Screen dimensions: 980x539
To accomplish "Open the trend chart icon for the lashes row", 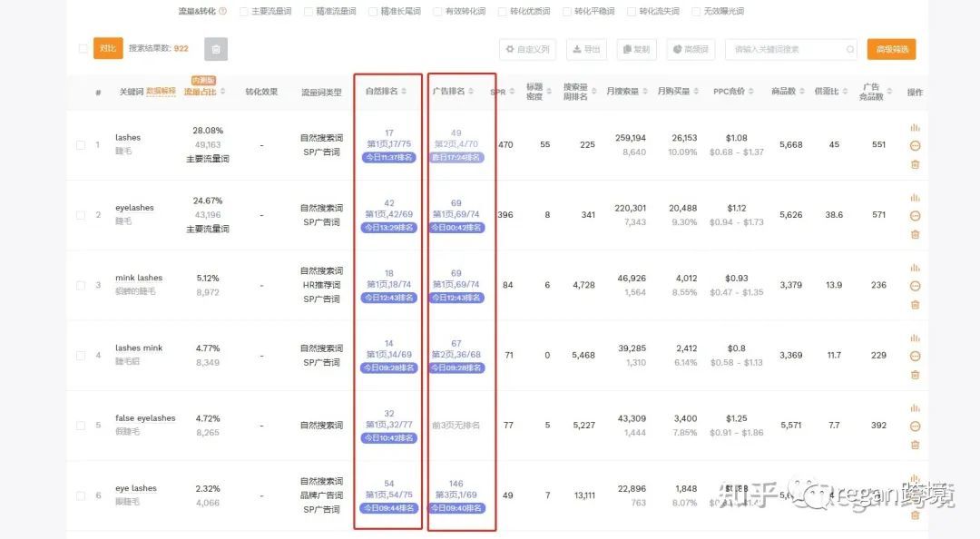I will [915, 128].
